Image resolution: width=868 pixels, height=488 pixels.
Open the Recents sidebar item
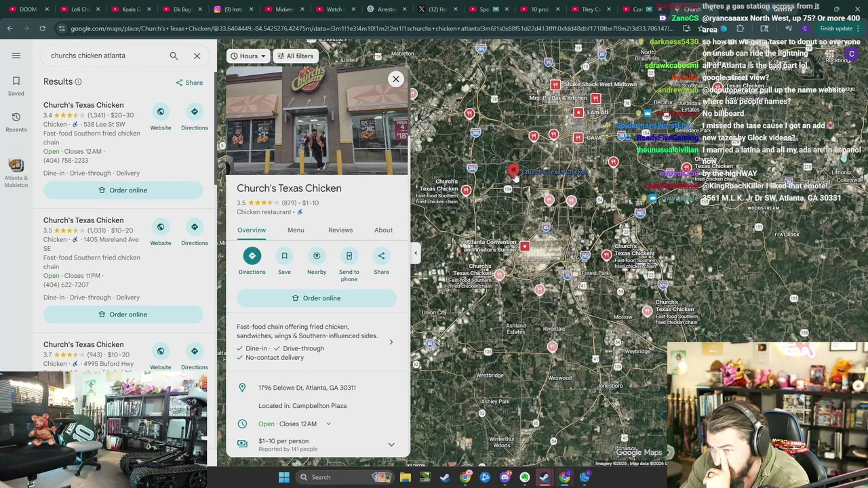coord(16,122)
